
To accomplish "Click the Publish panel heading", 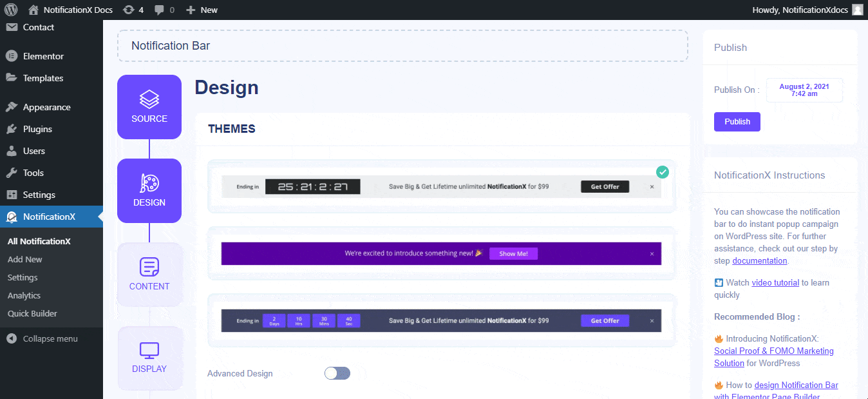I will coord(730,48).
